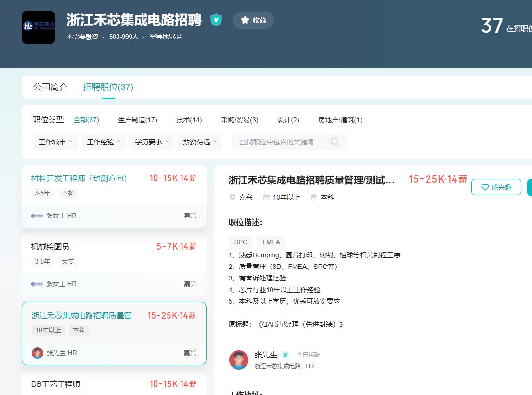Screen dimensions: 532x395
Task: Open the 机械绘图员 job listing
Action: [50, 247]
